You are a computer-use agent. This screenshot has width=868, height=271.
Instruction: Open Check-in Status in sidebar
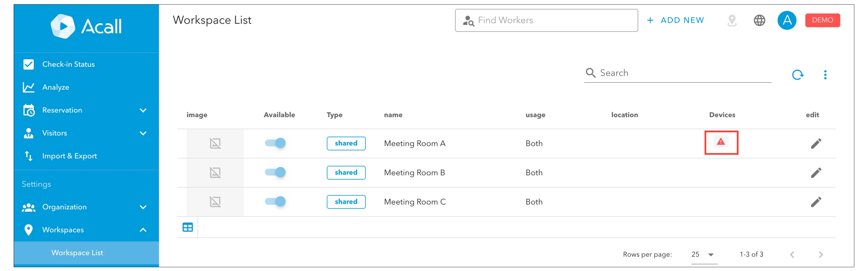pos(68,64)
